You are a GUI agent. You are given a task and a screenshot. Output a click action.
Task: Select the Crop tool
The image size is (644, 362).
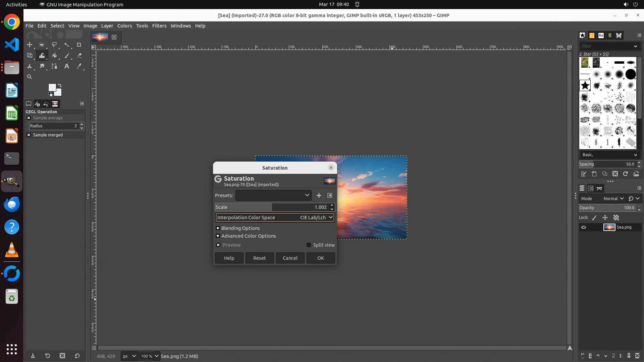click(x=79, y=45)
